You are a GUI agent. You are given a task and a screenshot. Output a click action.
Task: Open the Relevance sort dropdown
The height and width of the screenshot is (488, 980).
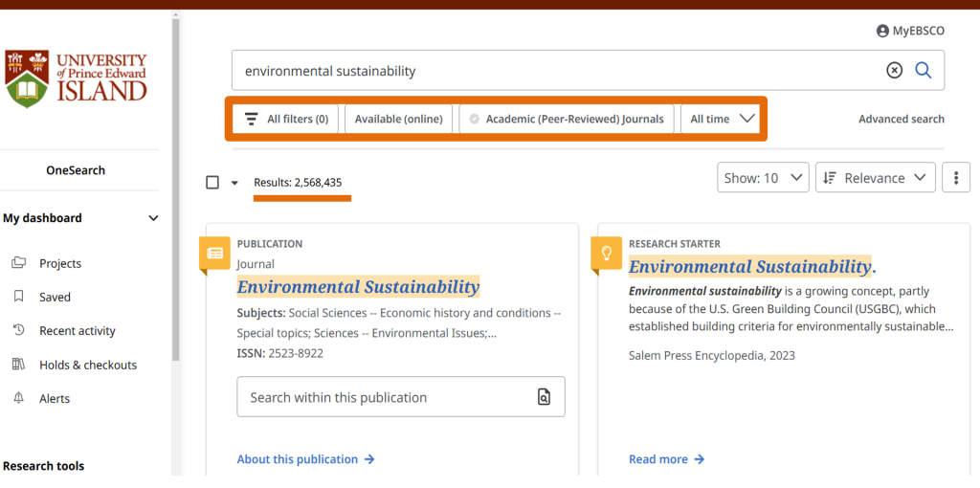point(875,178)
